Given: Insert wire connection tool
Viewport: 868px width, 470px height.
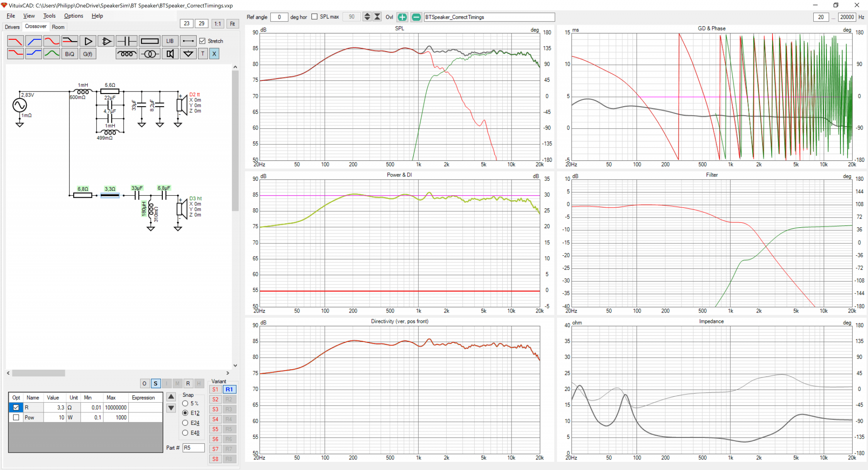Looking at the screenshot, I should (x=188, y=41).
